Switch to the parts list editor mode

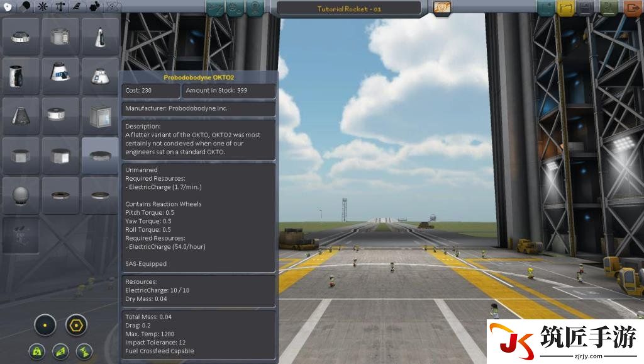(216, 8)
